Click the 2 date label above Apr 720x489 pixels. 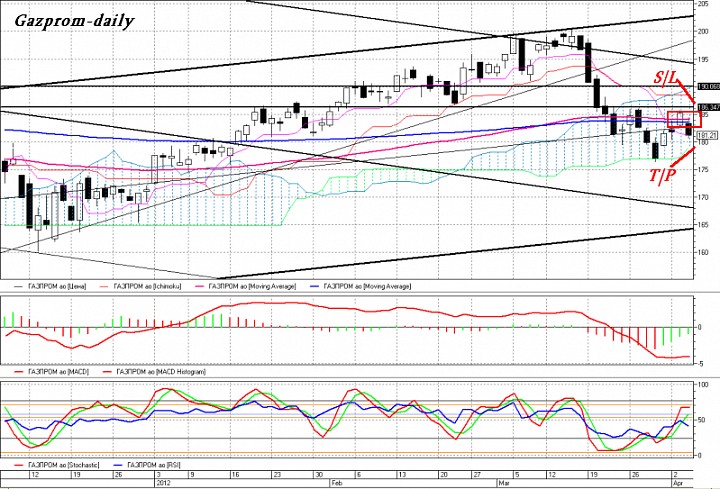point(675,475)
